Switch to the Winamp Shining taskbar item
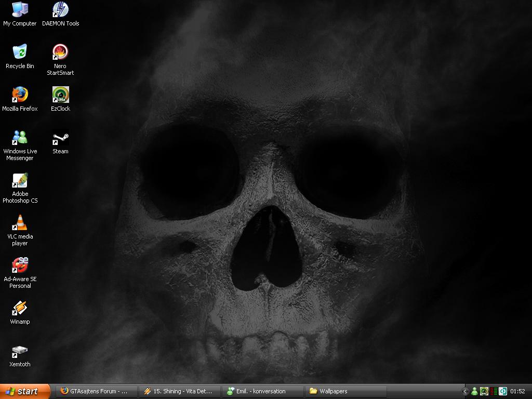532x399 pixels. [180, 391]
